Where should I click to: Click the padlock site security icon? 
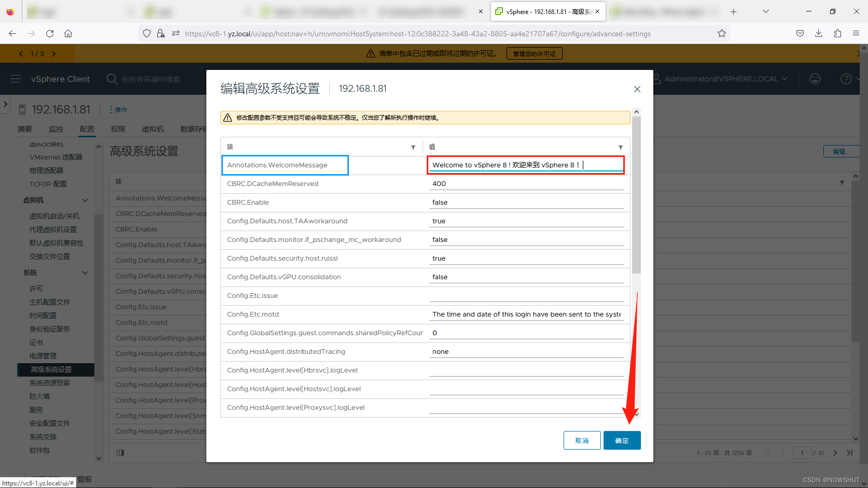pos(161,34)
